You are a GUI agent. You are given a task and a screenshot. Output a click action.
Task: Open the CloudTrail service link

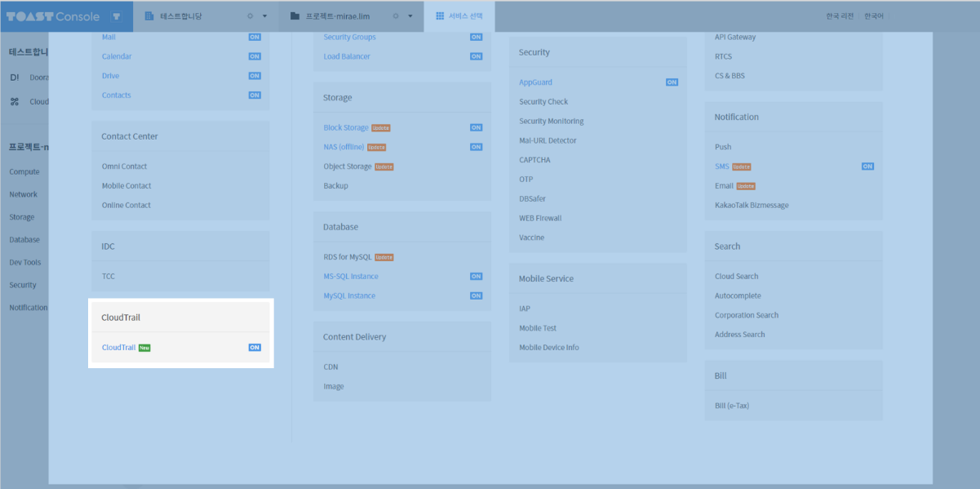click(118, 347)
